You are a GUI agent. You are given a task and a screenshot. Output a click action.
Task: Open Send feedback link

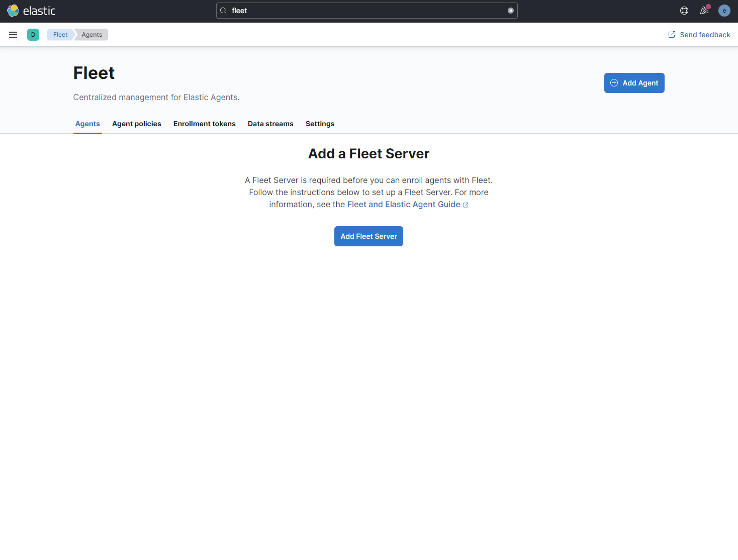pyautogui.click(x=699, y=35)
